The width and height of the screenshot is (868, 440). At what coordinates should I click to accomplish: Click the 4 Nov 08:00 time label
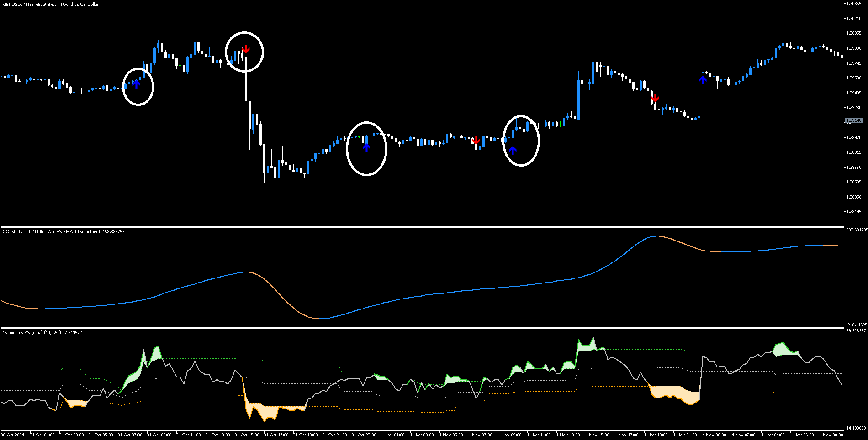831,435
